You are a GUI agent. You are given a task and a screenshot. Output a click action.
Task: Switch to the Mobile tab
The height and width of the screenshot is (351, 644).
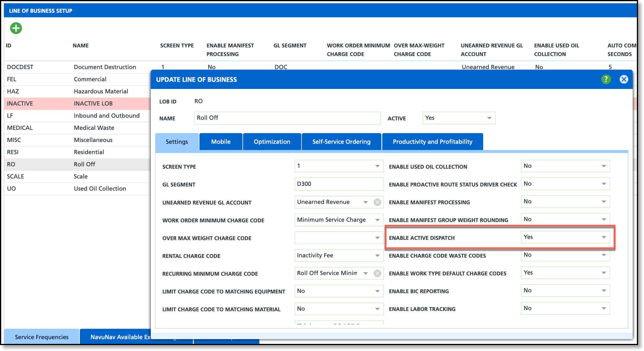tap(221, 142)
